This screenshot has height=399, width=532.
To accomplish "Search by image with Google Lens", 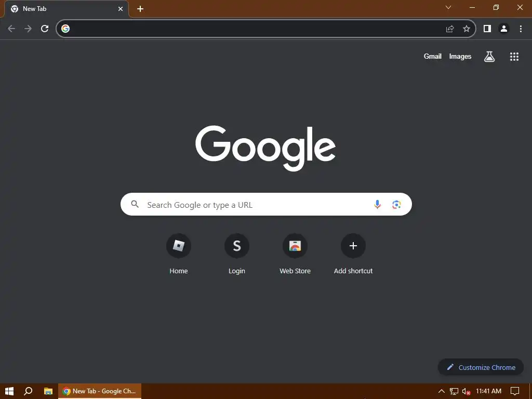I will pos(396,204).
